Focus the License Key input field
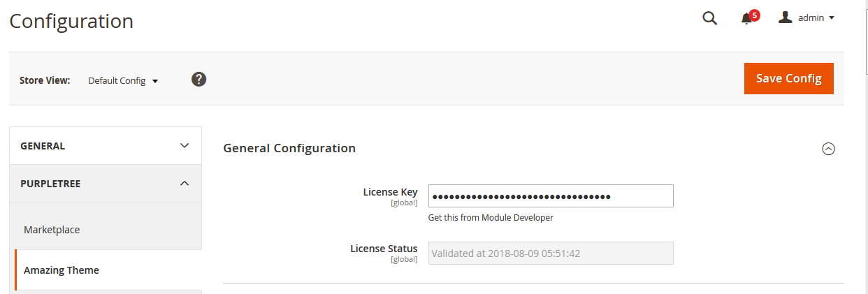868x294 pixels. coord(551,196)
